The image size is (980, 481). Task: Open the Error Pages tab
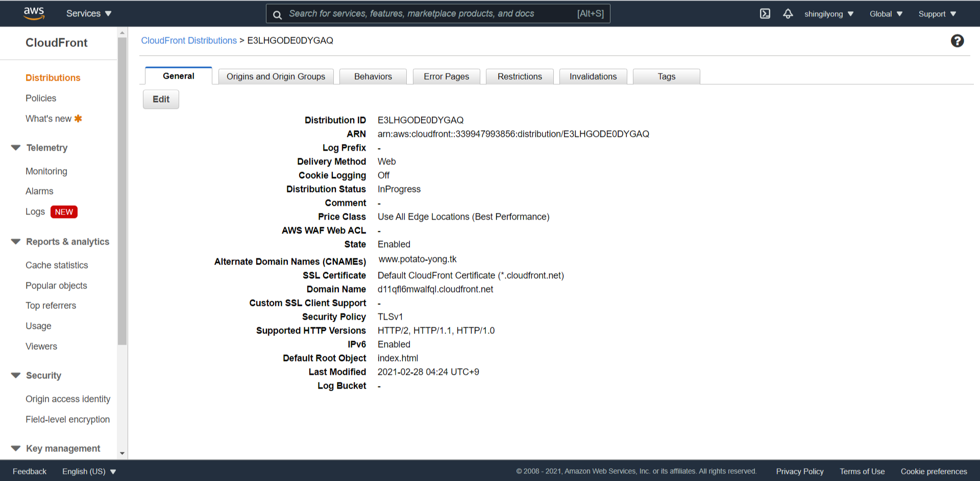point(447,77)
